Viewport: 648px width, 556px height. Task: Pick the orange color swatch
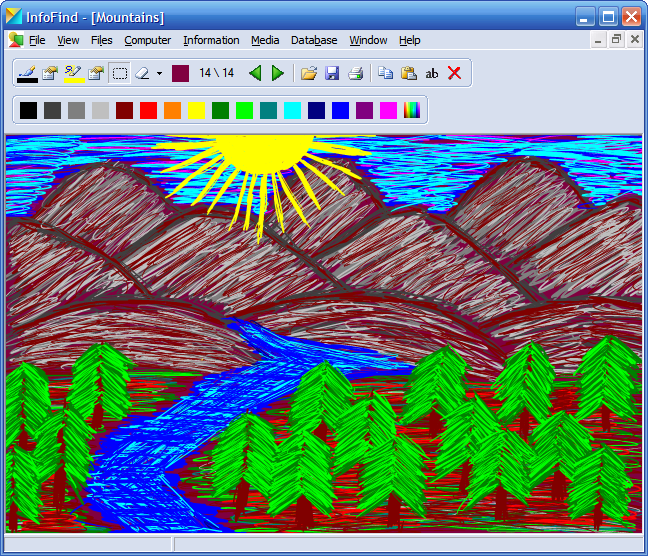coord(172,110)
